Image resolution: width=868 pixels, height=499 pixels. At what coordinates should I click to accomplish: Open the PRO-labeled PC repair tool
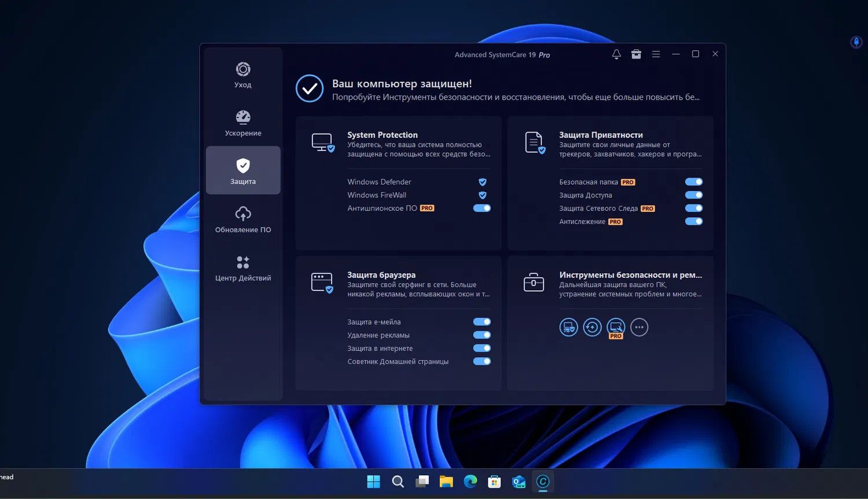tap(616, 327)
